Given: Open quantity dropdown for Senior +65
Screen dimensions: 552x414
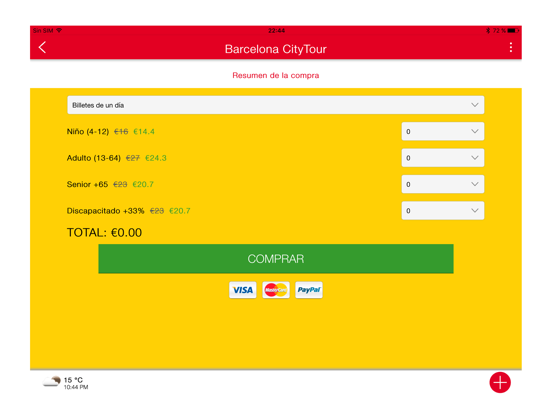Looking at the screenshot, I should [x=443, y=184].
